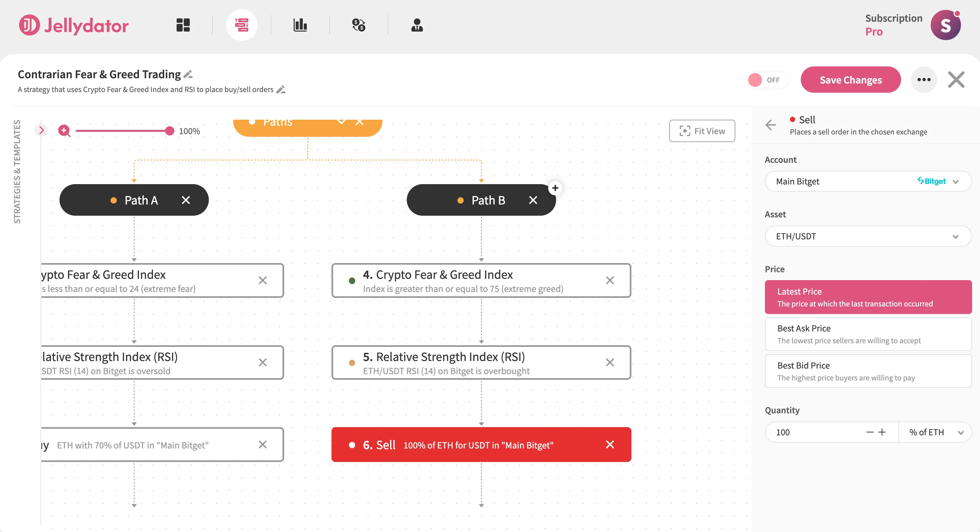Select the Path B node

click(481, 200)
